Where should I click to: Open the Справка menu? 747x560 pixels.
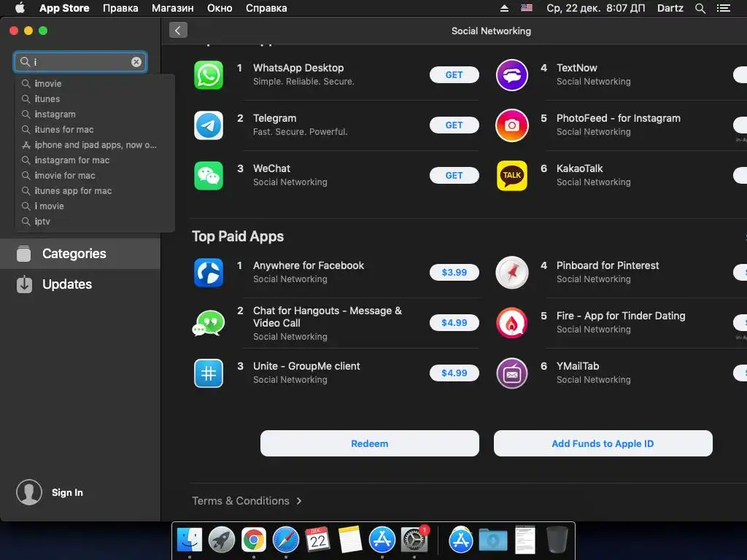[x=266, y=8]
